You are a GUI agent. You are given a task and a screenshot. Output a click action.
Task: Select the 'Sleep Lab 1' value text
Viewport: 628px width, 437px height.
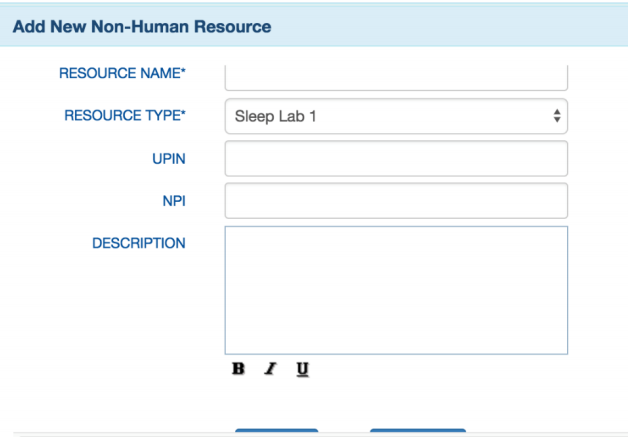point(276,115)
